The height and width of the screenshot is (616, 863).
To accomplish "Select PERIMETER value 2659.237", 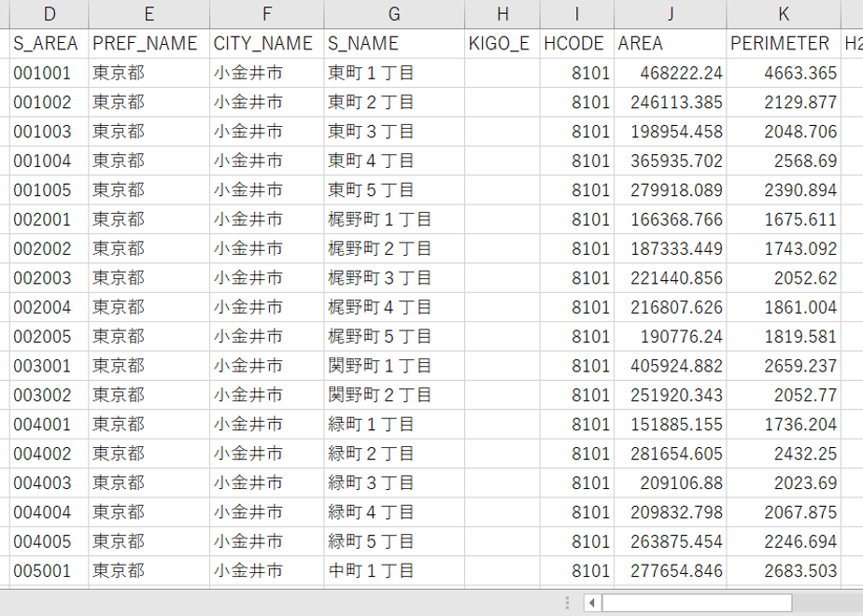I will 784,366.
